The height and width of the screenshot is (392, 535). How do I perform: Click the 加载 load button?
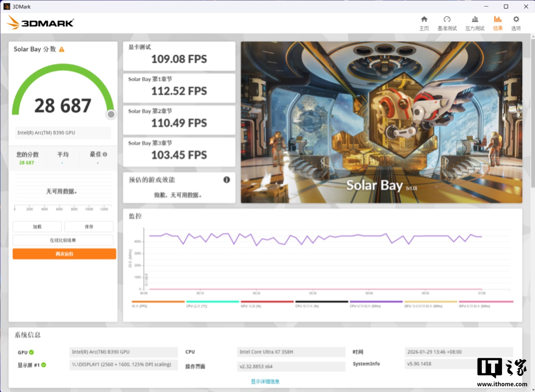tap(37, 227)
